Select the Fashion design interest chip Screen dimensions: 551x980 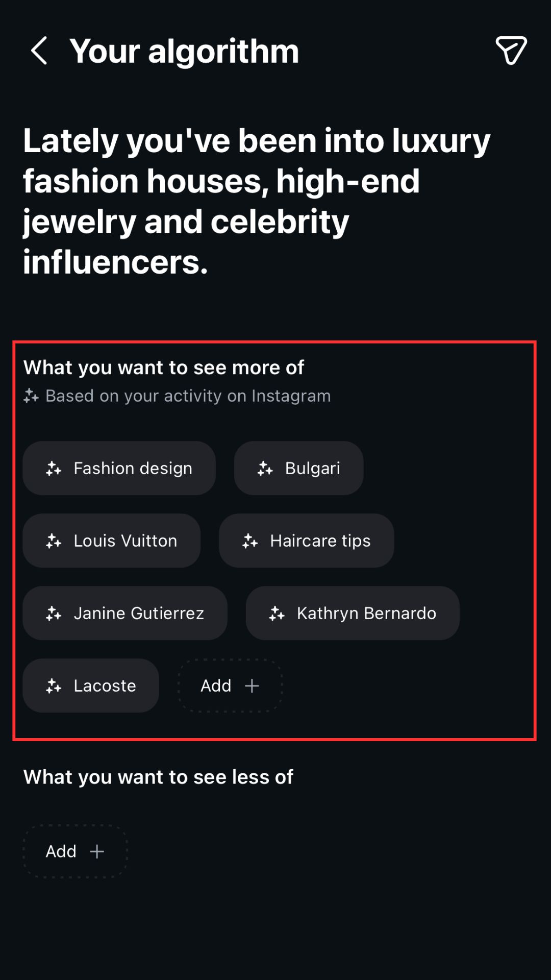click(x=133, y=468)
